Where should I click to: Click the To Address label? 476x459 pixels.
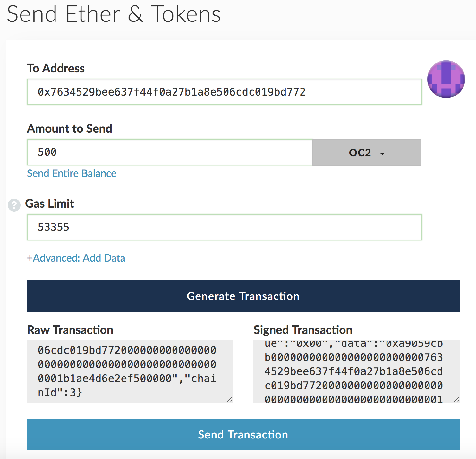coord(56,68)
